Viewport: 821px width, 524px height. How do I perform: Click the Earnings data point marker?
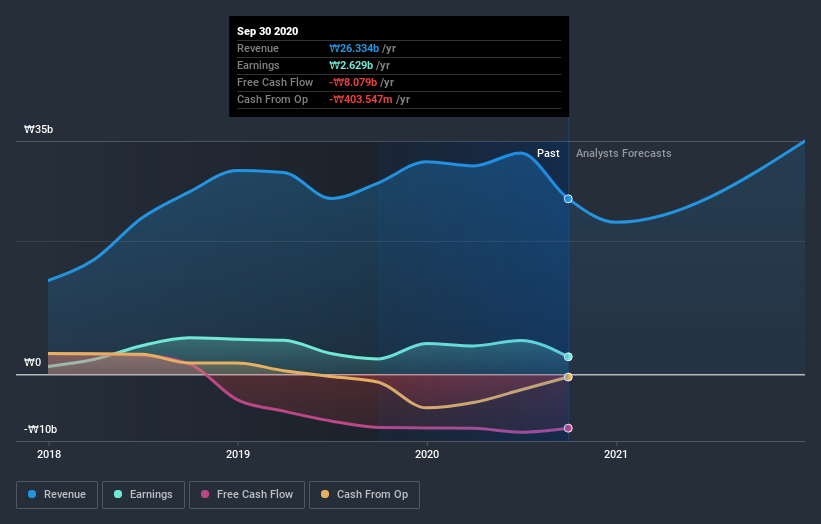coord(568,356)
